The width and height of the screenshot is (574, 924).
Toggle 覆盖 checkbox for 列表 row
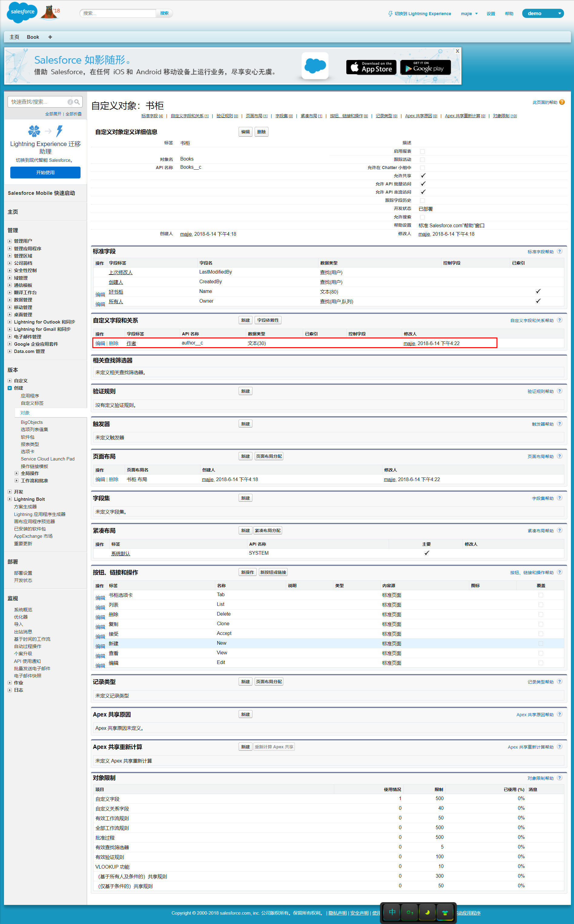541,605
